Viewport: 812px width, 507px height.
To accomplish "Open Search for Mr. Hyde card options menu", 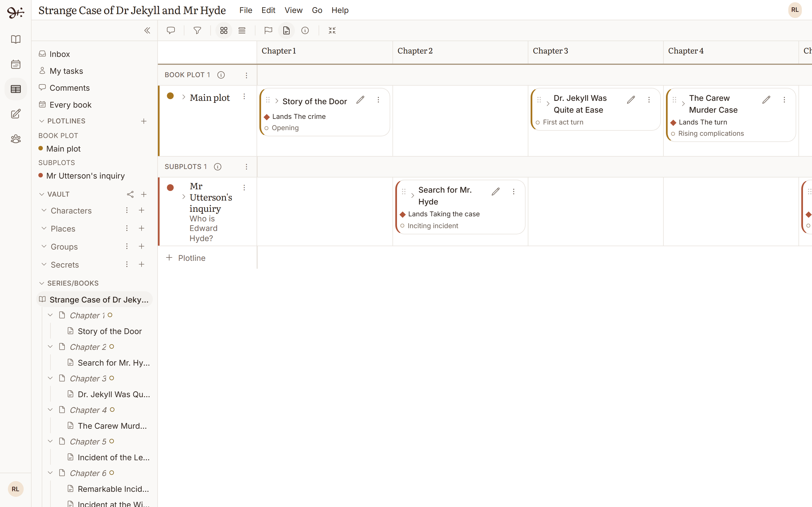I will (513, 192).
